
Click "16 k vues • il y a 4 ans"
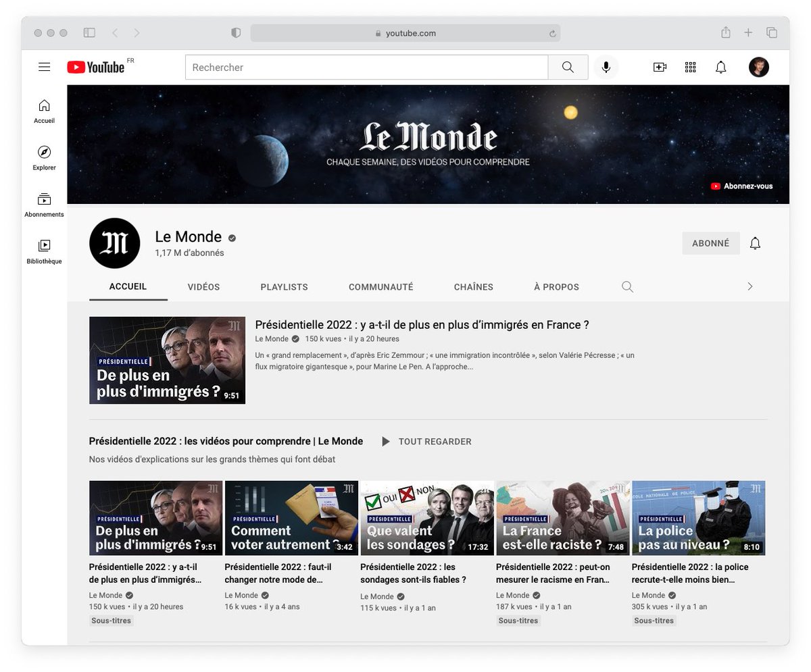coord(262,606)
